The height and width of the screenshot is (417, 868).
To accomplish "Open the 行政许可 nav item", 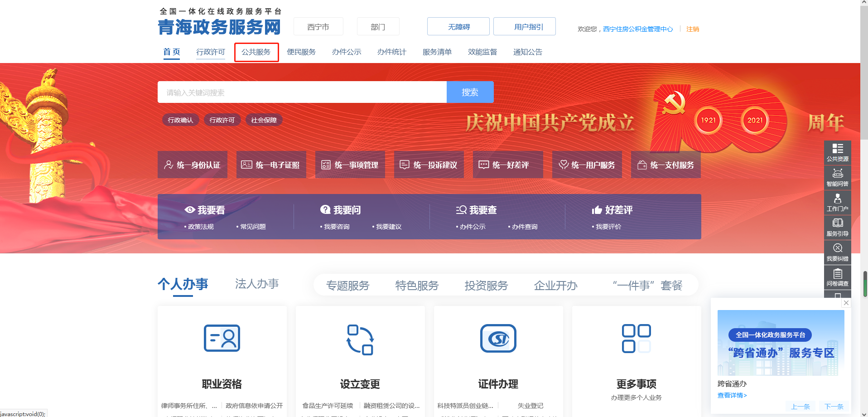I will [x=211, y=52].
